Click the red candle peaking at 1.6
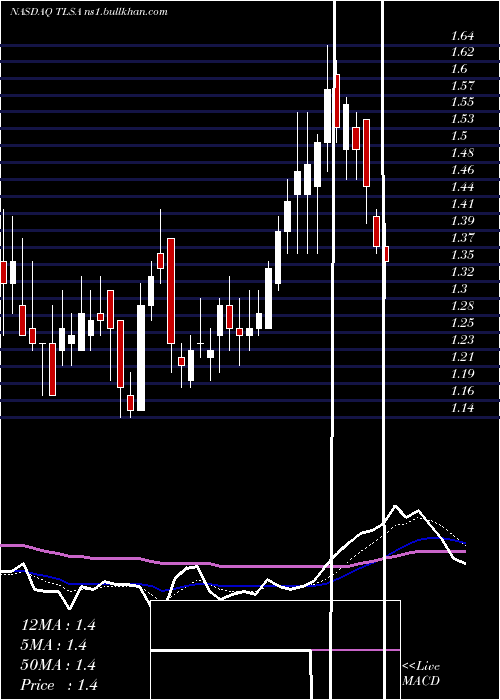The height and width of the screenshot is (700, 500). pyautogui.click(x=337, y=101)
